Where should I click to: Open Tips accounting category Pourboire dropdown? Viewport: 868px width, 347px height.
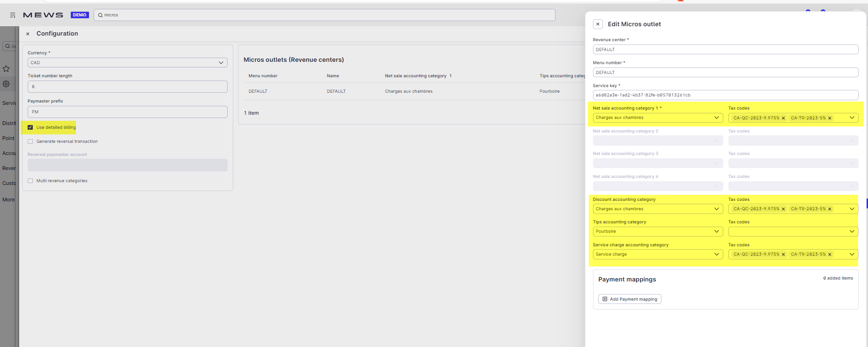[x=657, y=231]
